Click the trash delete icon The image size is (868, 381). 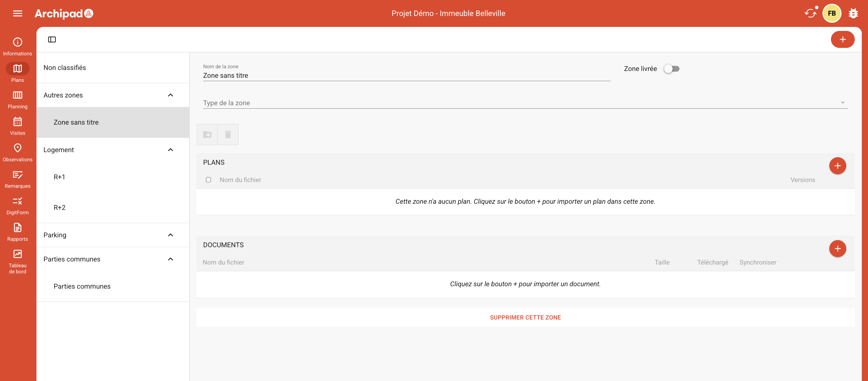click(x=228, y=134)
